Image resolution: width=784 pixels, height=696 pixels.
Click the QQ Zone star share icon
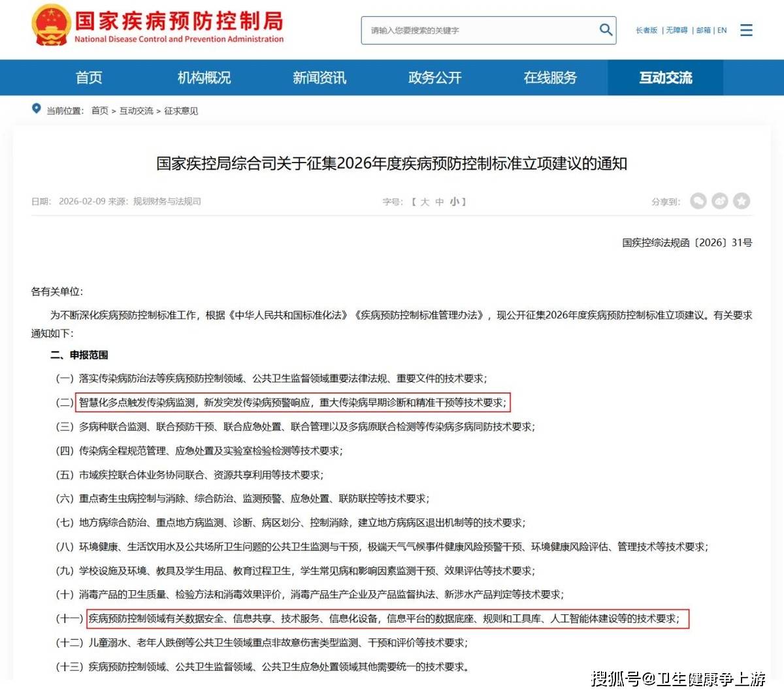(742, 201)
